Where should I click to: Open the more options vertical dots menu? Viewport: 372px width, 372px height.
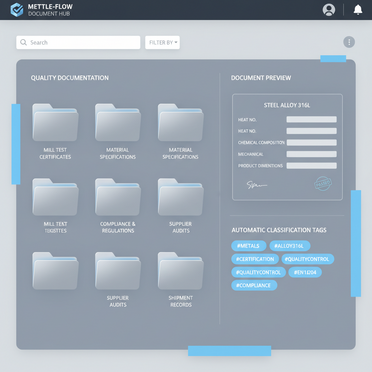click(x=349, y=42)
